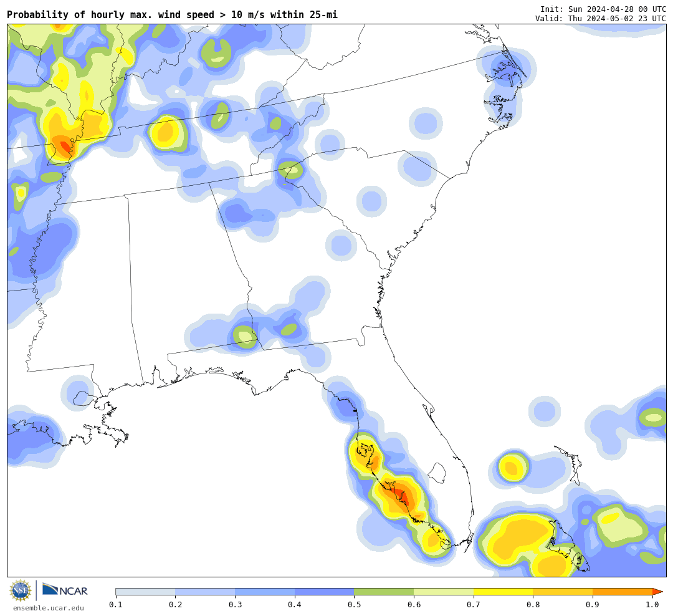Click the NCAR logo
Image resolution: width=673 pixels, height=616 pixels.
(65, 590)
